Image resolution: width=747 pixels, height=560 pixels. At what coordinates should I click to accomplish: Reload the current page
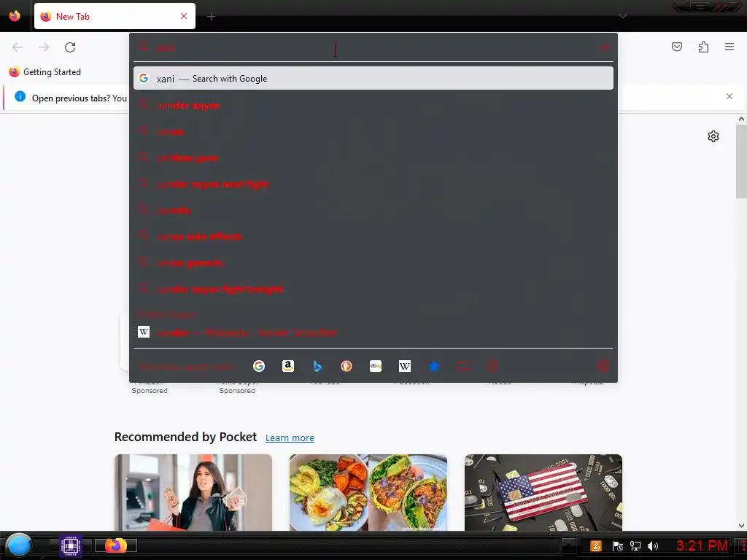(70, 47)
